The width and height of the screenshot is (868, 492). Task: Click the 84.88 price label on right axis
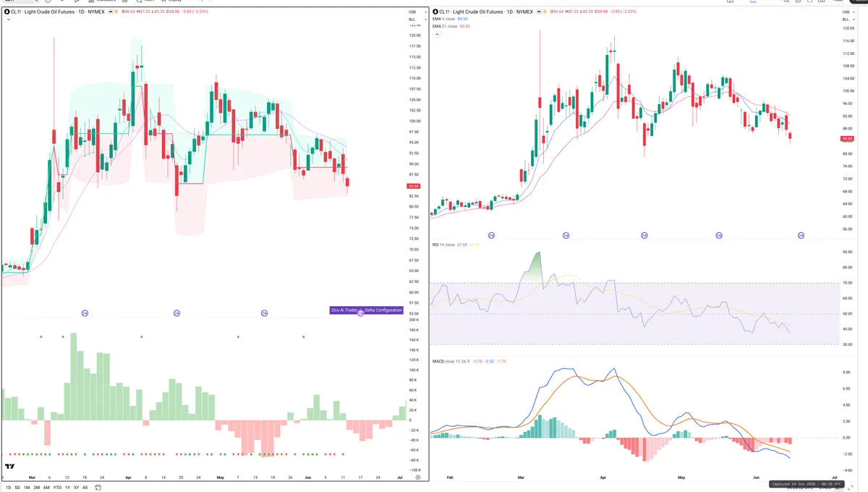(x=847, y=138)
